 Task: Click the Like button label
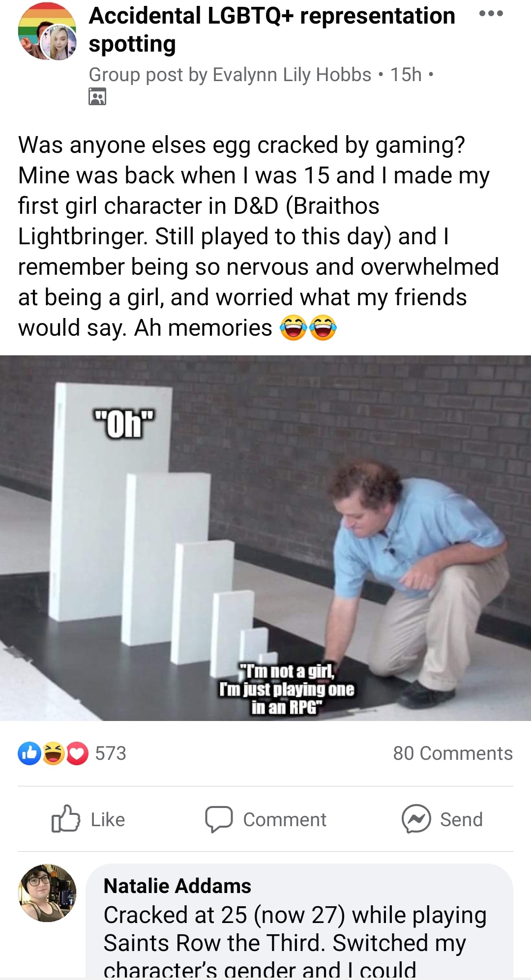(x=108, y=819)
